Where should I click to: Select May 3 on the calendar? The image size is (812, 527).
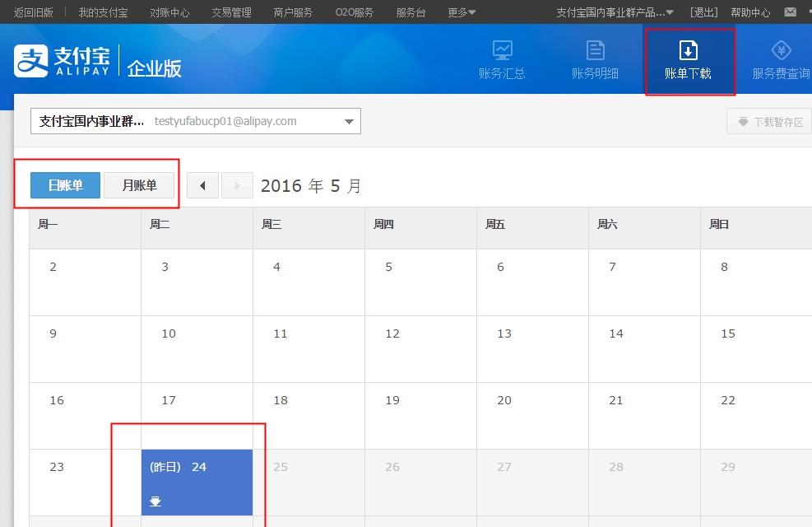pyautogui.click(x=197, y=282)
